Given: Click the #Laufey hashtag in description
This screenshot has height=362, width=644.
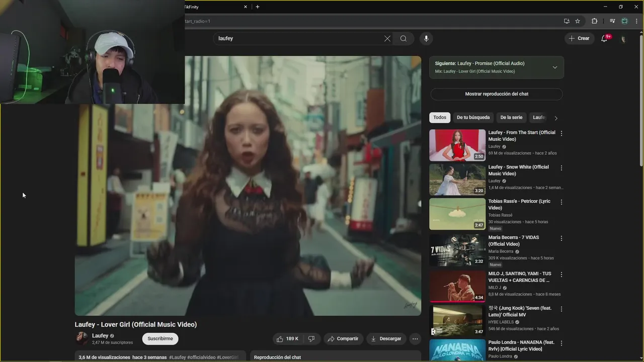Looking at the screenshot, I should tap(177, 357).
